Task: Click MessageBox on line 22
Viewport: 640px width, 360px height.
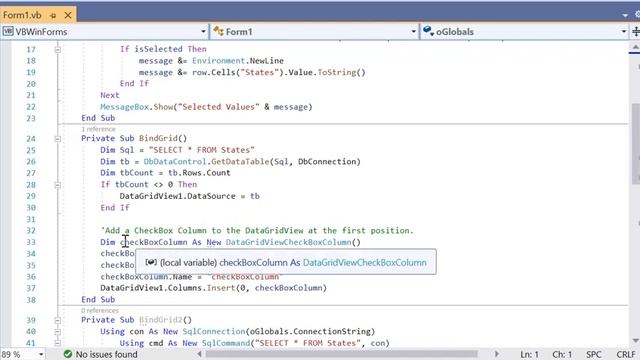Action: coord(124,107)
